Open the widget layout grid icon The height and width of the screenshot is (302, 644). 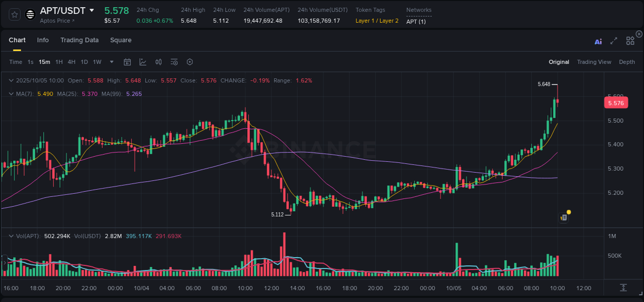[x=630, y=41]
